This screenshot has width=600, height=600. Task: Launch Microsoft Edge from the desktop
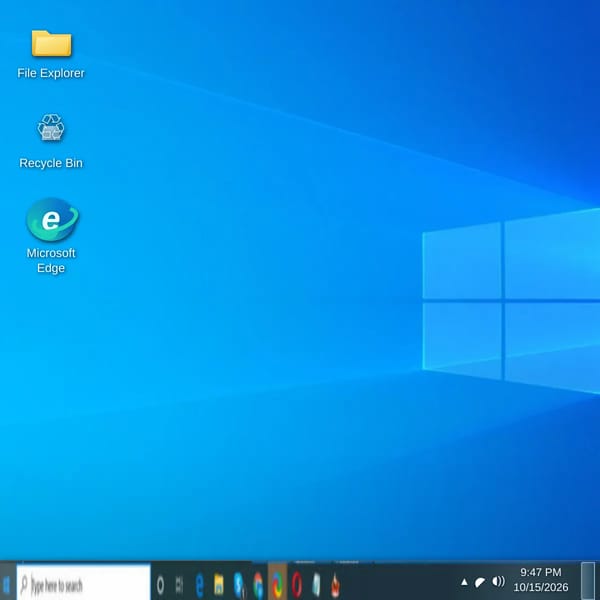[x=51, y=236]
